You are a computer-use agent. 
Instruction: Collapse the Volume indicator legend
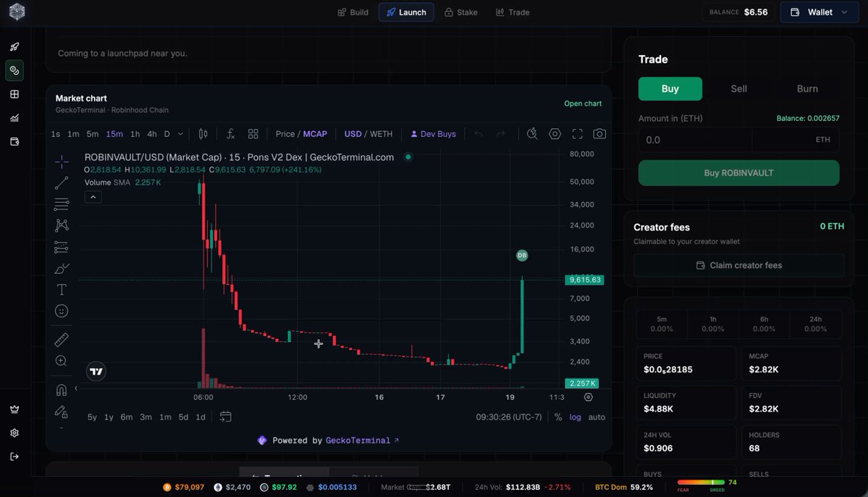(93, 197)
